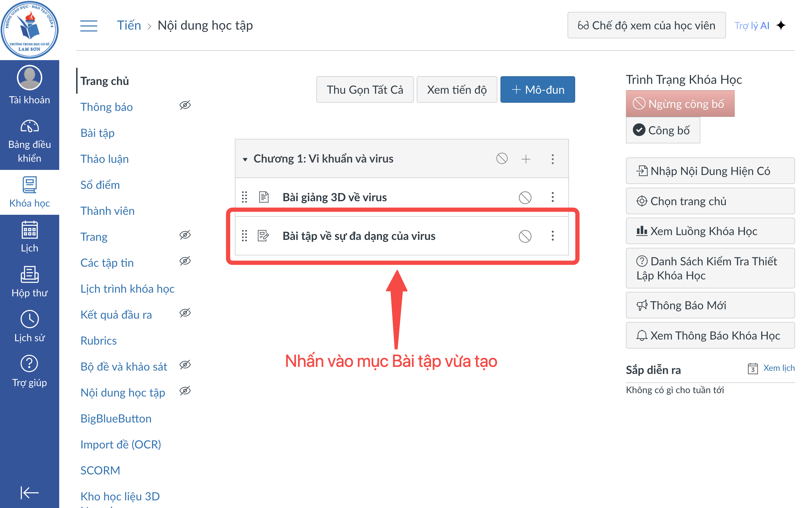Screen dimensions: 812x508
Task: Open the Trợ giúp help icon
Action: [30, 364]
